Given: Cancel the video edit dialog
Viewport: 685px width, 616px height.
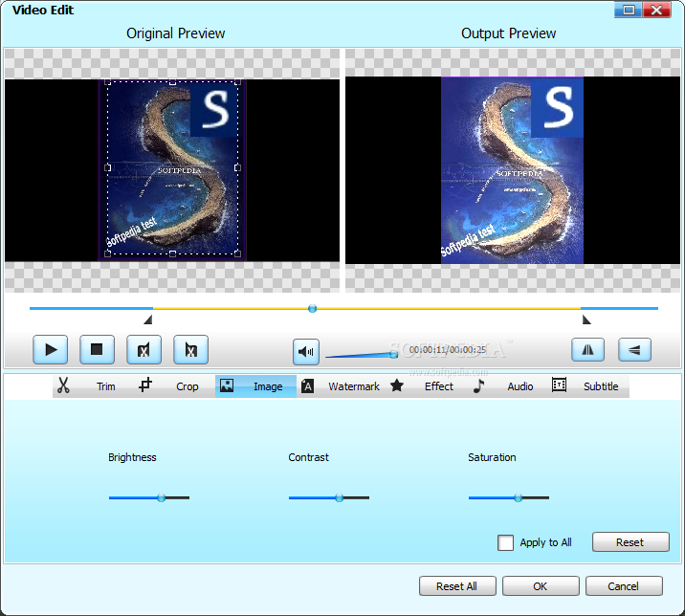Looking at the screenshot, I should [624, 585].
